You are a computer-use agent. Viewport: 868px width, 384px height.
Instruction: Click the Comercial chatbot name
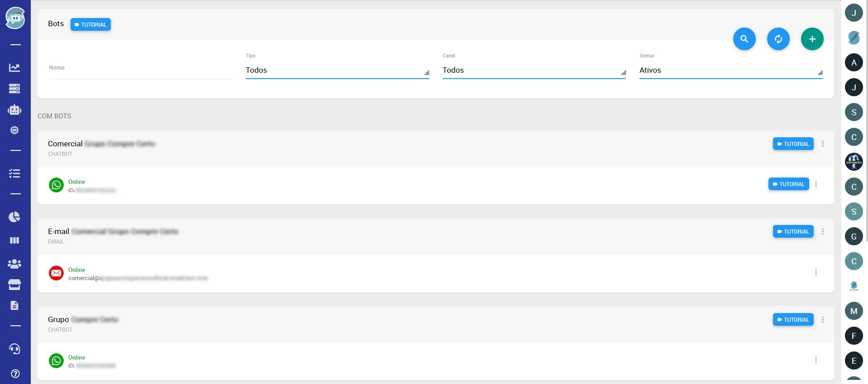(x=101, y=144)
